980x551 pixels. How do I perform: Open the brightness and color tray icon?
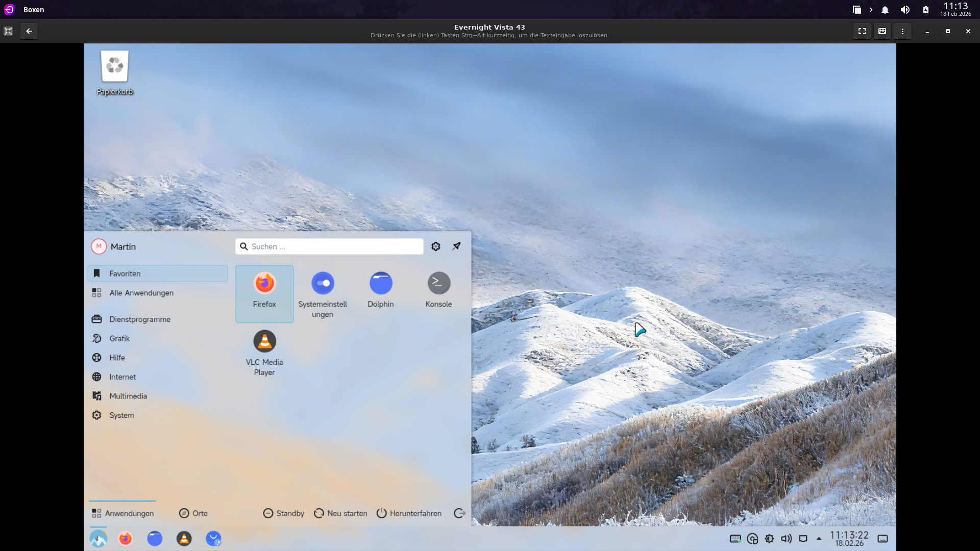point(769,539)
